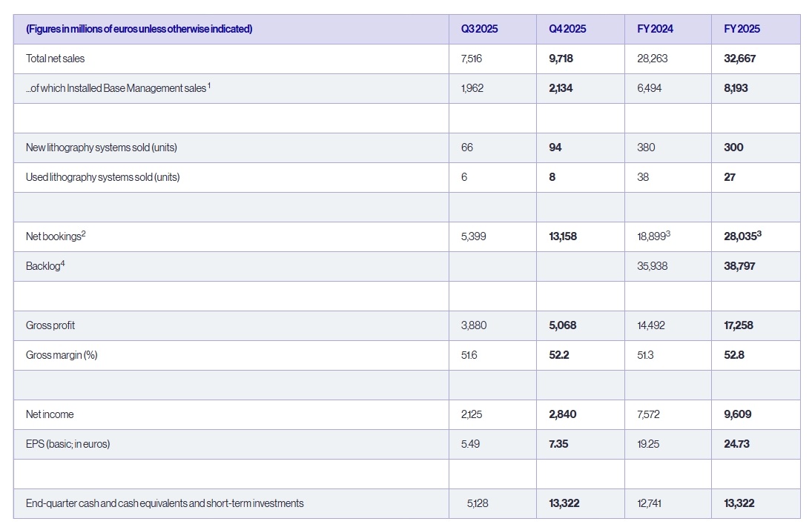Click the Q3 2025 column header

click(479, 29)
